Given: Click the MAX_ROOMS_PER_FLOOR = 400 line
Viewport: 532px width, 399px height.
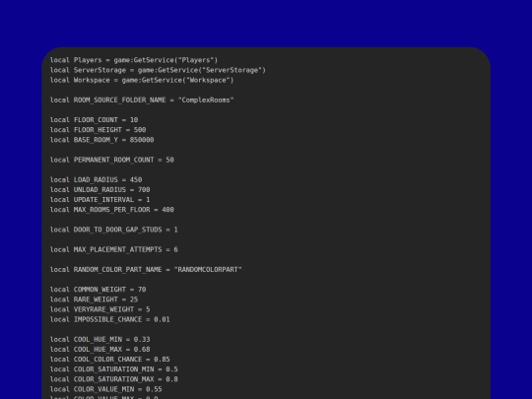Looking at the screenshot, I should (112, 210).
